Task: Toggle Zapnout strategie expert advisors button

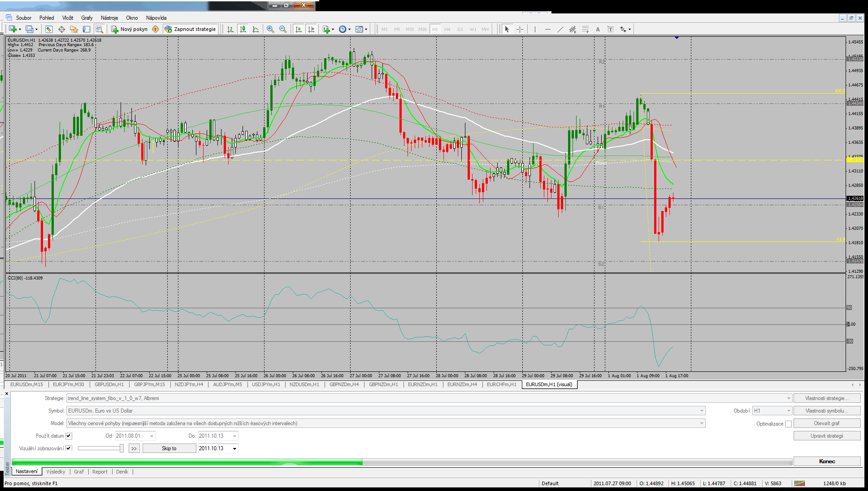Action: coord(190,29)
